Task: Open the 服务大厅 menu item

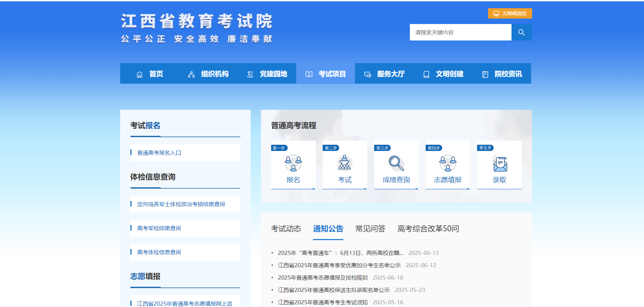Action: [391, 74]
